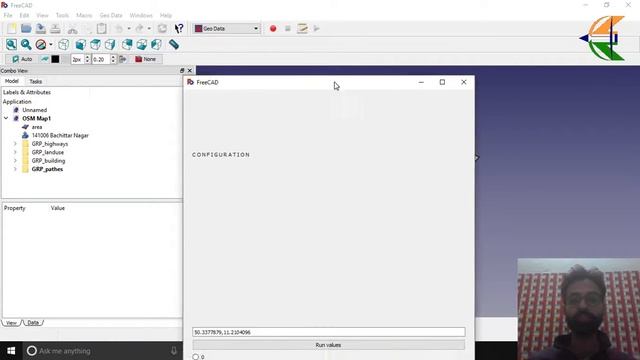Collapse the OSM Map1 tree node

(x=6, y=118)
